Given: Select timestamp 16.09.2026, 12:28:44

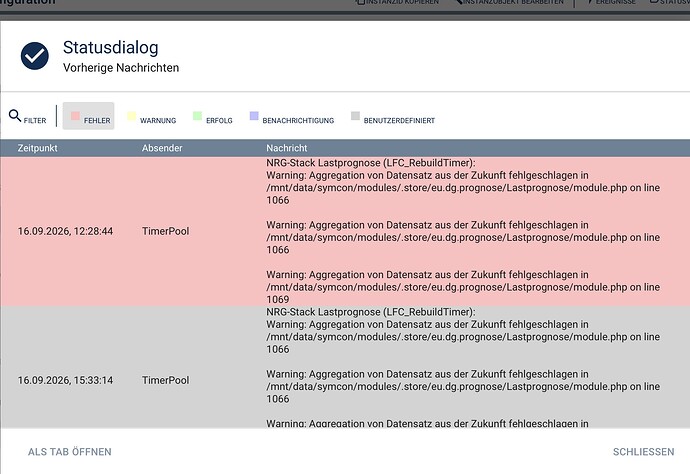Looking at the screenshot, I should pyautogui.click(x=65, y=231).
